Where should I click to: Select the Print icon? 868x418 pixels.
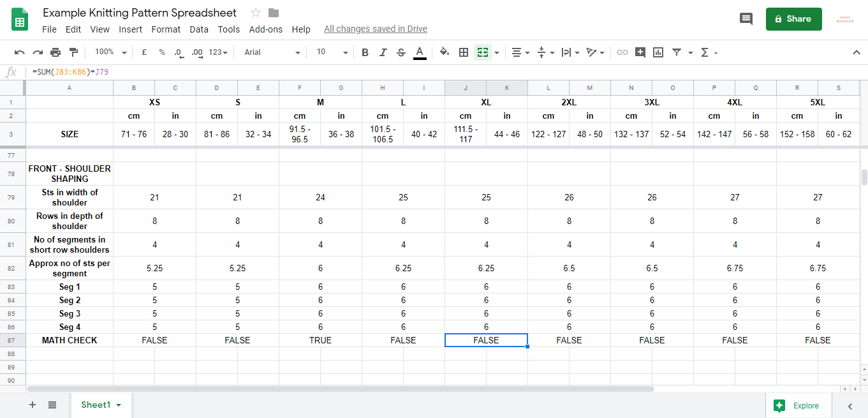55,52
